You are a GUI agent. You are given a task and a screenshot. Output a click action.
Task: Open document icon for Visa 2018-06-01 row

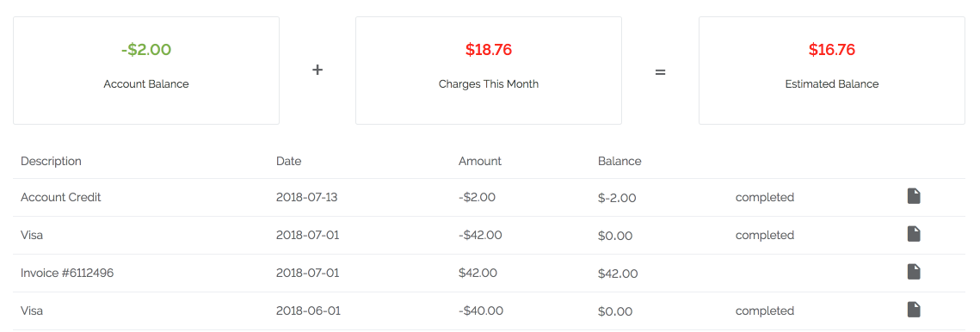click(914, 310)
